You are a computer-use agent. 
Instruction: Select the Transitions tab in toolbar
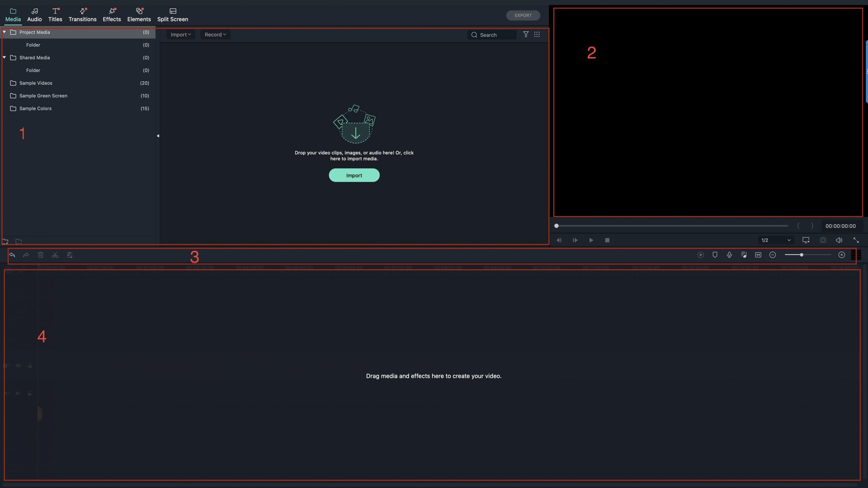tap(82, 15)
